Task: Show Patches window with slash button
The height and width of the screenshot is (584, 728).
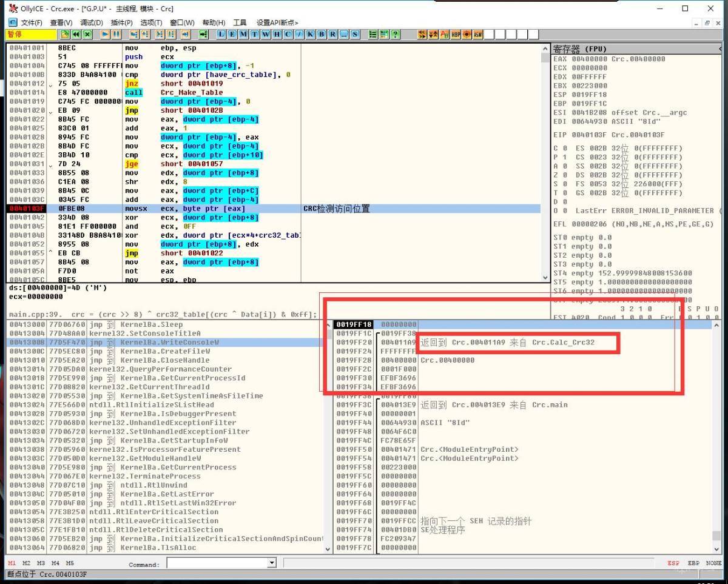Action: [298, 35]
